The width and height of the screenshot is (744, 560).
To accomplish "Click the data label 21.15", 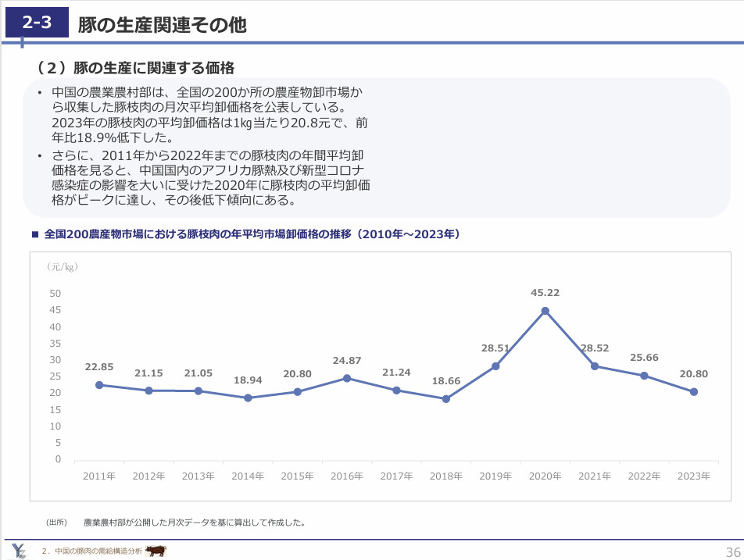I will tap(148, 373).
